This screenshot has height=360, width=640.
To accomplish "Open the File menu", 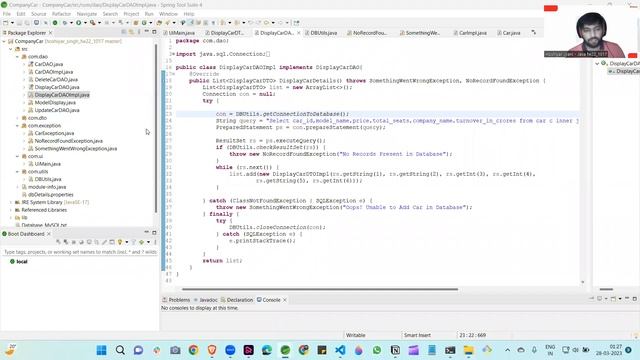I will (x=7, y=14).
